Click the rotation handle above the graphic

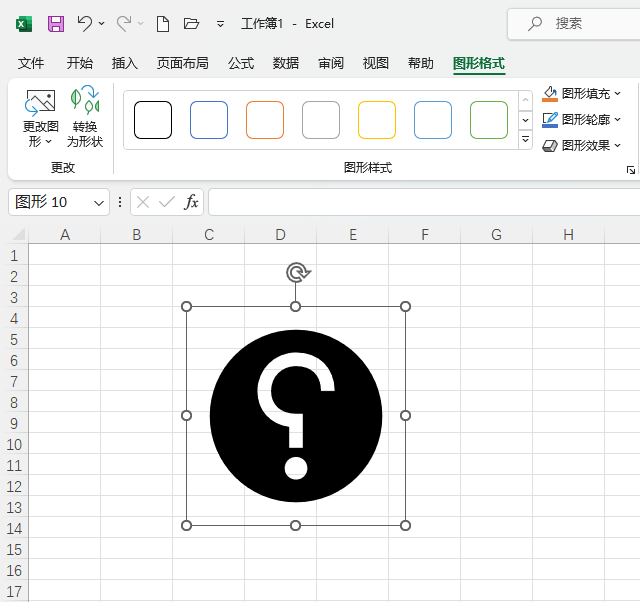point(296,272)
